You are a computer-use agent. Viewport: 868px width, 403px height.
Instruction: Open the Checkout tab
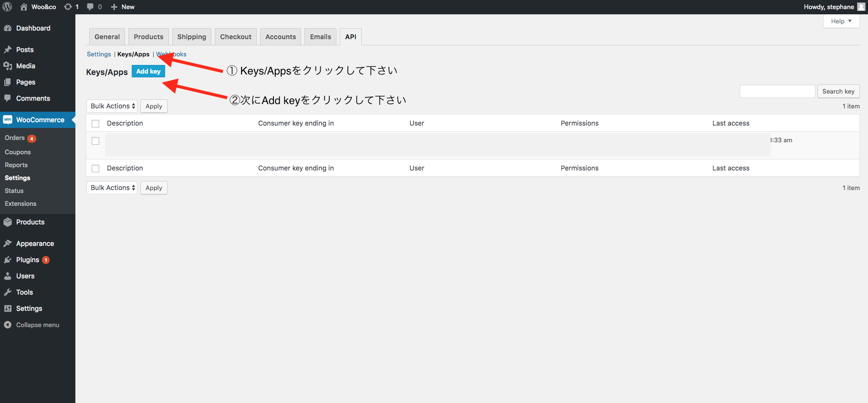236,37
